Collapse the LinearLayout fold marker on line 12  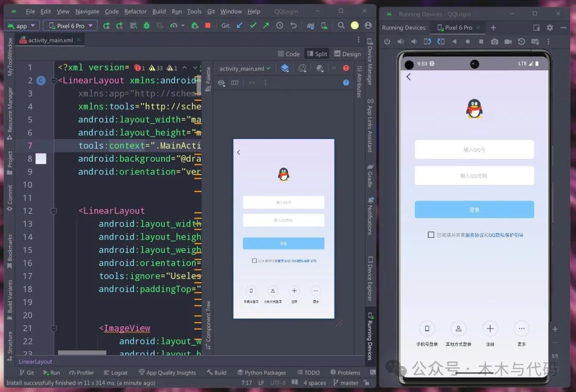[x=54, y=211]
